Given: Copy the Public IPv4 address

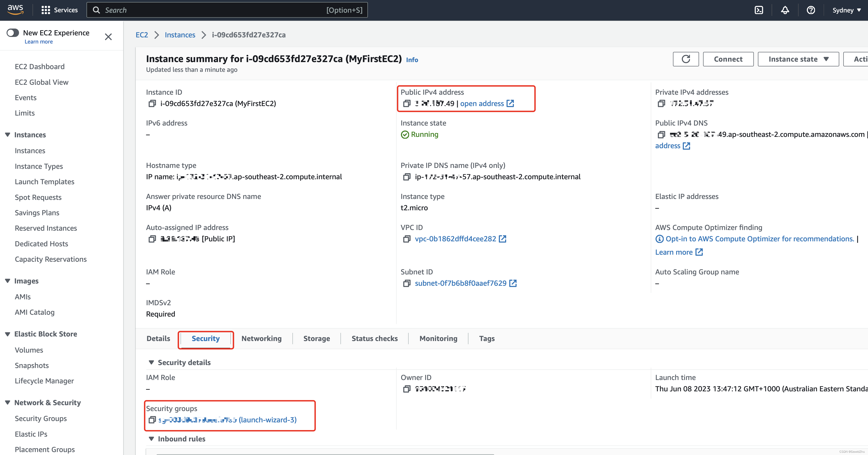Looking at the screenshot, I should 407,104.
